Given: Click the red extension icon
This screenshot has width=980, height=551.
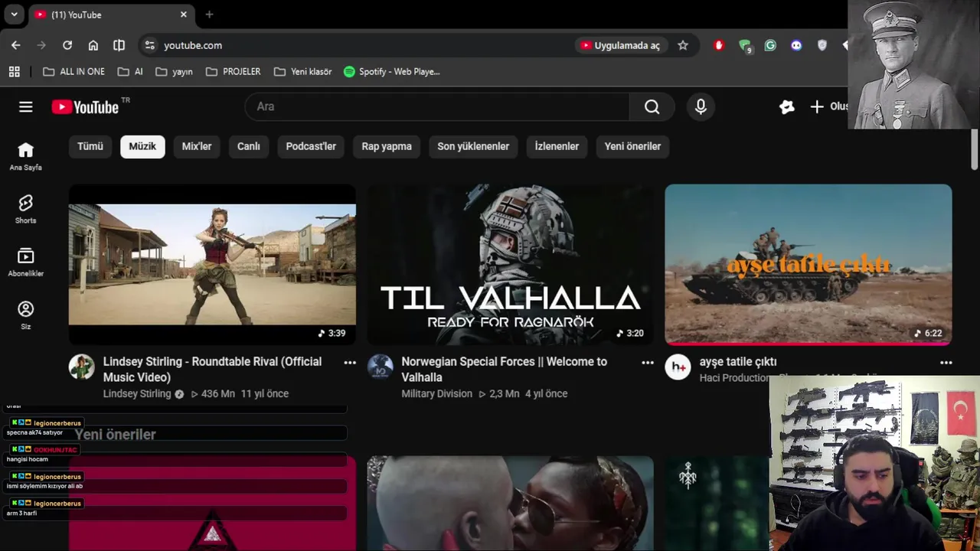Looking at the screenshot, I should pos(718,45).
